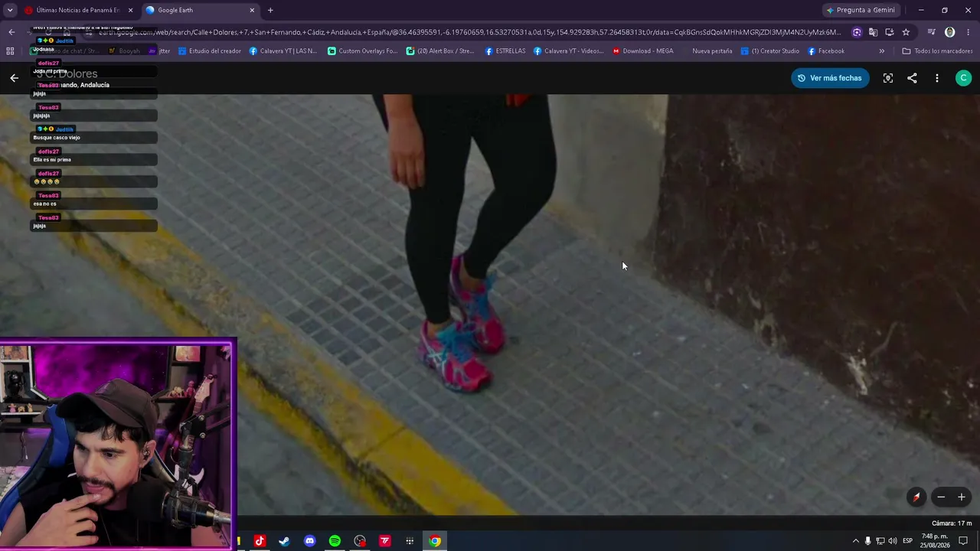Open the Estudio del creador bookmark
The height and width of the screenshot is (551, 980).
210,51
